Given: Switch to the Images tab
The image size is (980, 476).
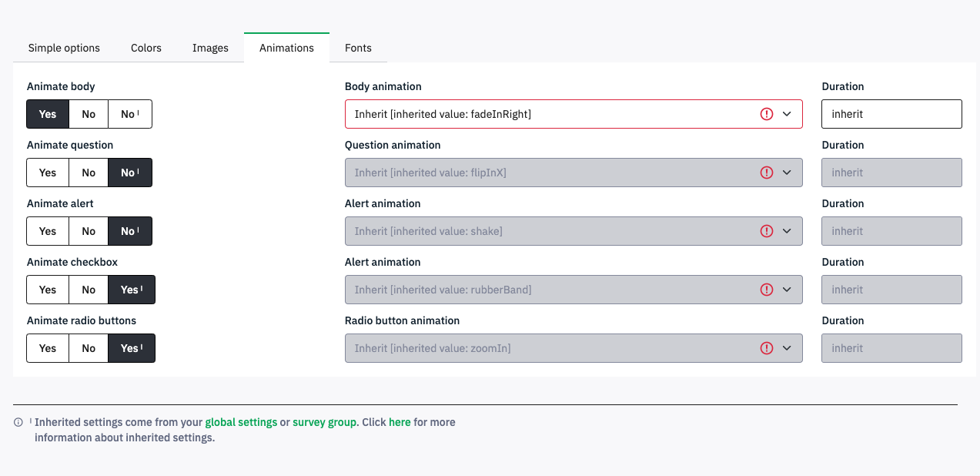Looking at the screenshot, I should tap(210, 48).
